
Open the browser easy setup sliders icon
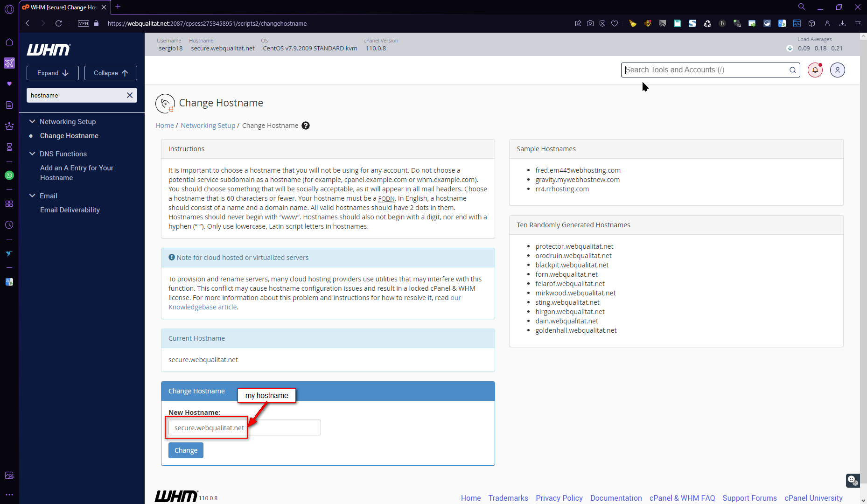click(858, 23)
